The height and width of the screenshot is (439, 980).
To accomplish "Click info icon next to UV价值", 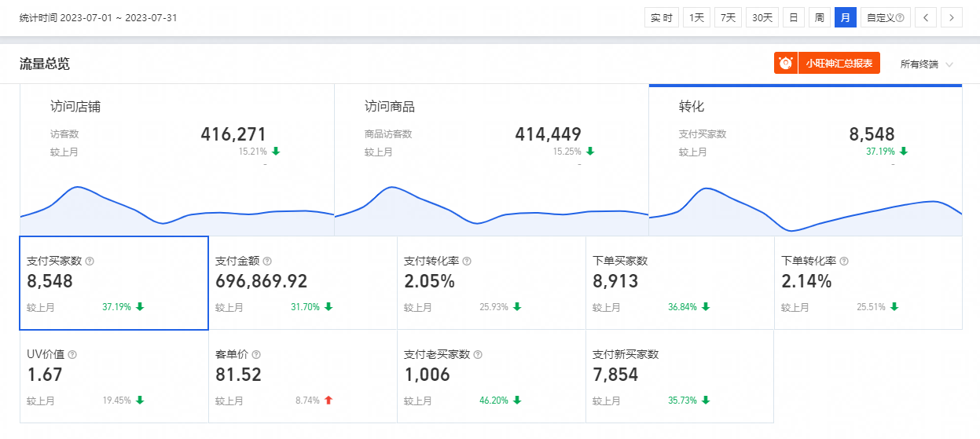I will [x=72, y=355].
